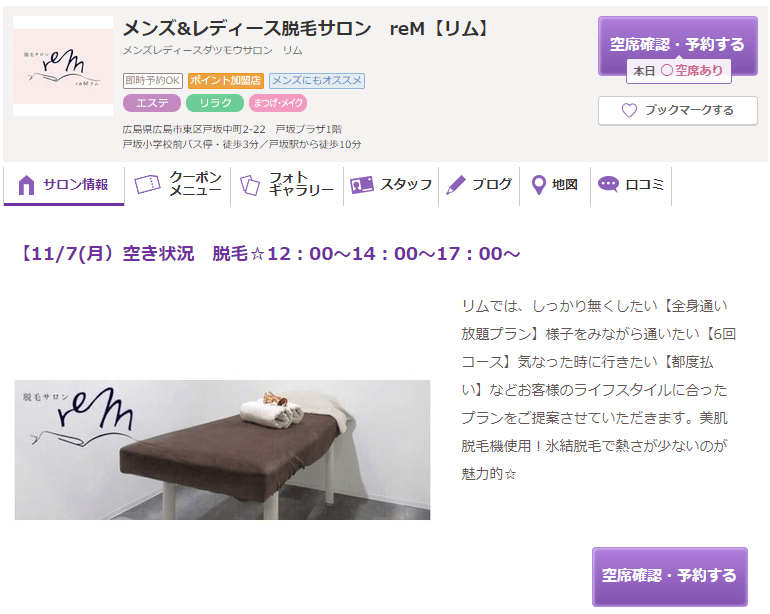Click the blog pencil icon
Image resolution: width=770 pixels, height=614 pixels.
456,185
